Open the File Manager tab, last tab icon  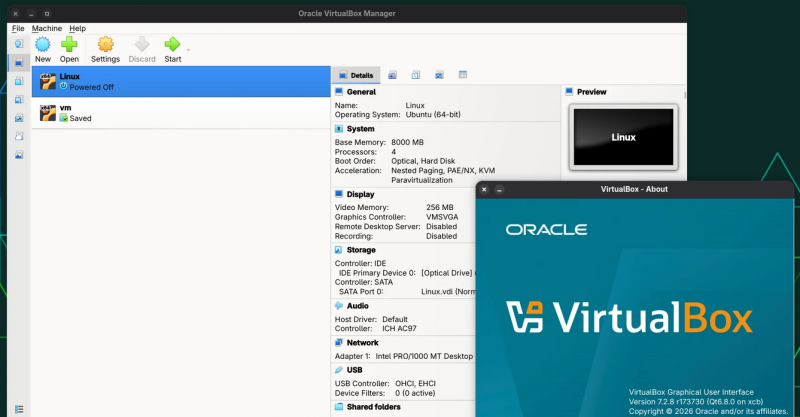(463, 75)
